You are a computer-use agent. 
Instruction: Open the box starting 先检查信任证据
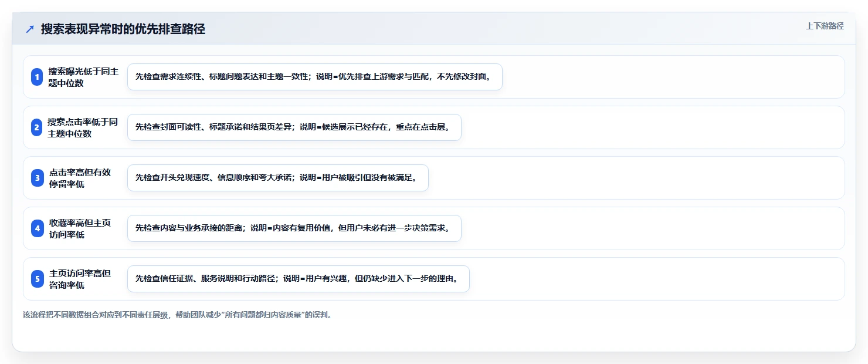point(299,279)
